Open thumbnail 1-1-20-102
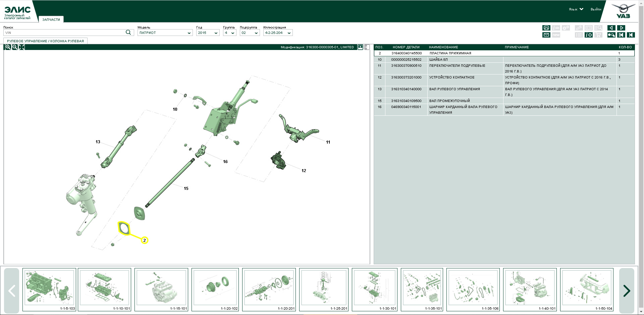The width and height of the screenshot is (644, 315). click(x=215, y=290)
